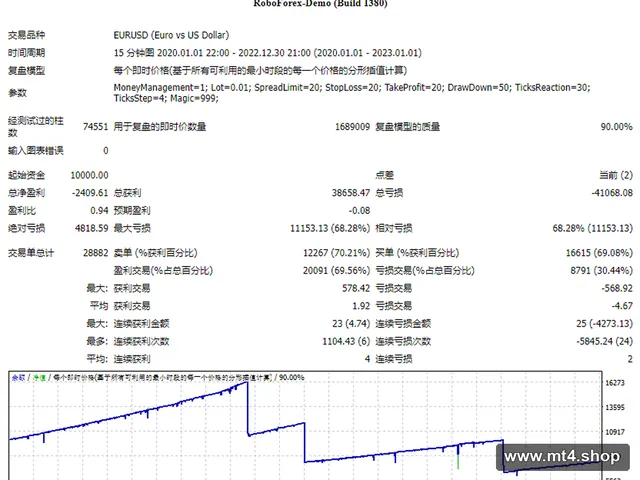
Task: Click the MoneyManagement parameters line
Action: click(352, 87)
